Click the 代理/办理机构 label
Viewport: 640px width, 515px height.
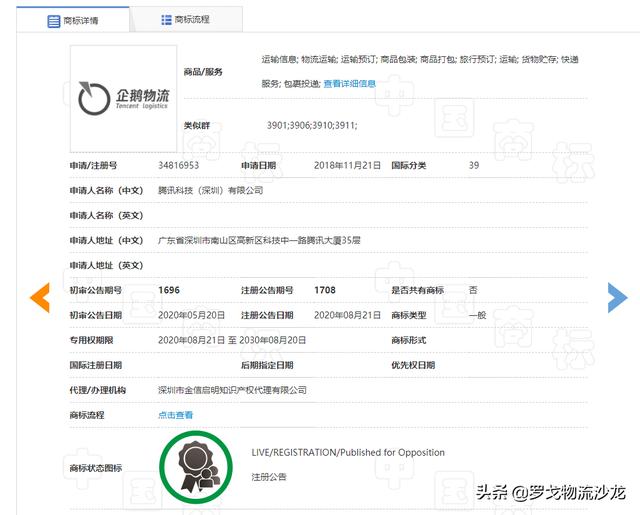98,390
